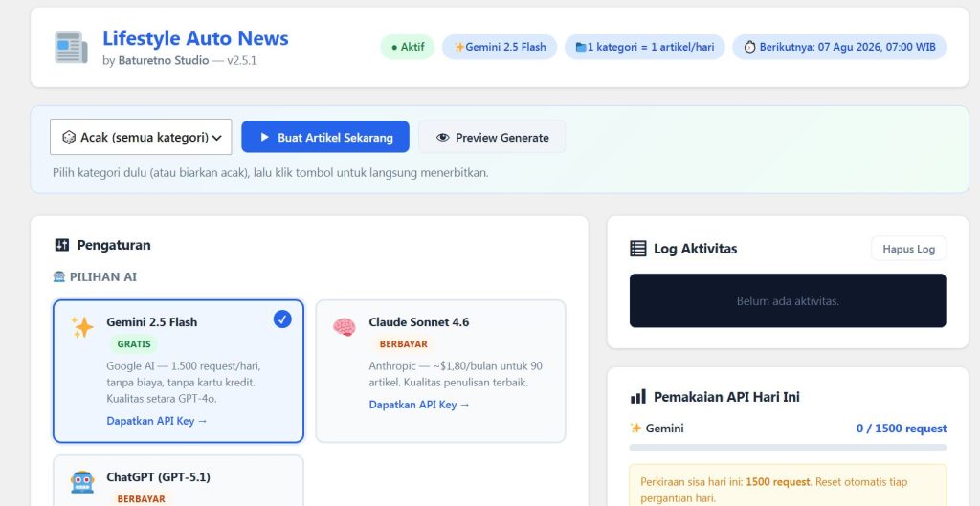Open Dapatkan API Key link for Claude
This screenshot has width=980, height=506.
[419, 405]
